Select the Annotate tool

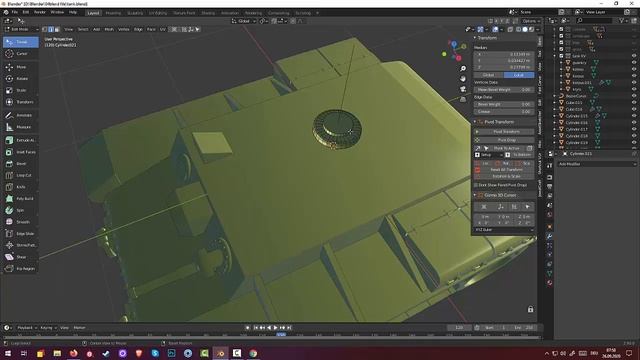[20, 116]
